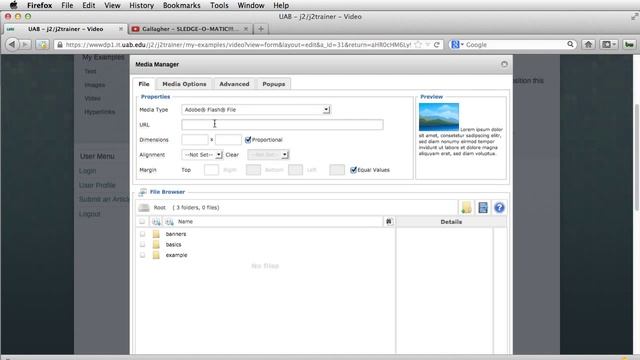Open the Tools menu

(x=219, y=5)
